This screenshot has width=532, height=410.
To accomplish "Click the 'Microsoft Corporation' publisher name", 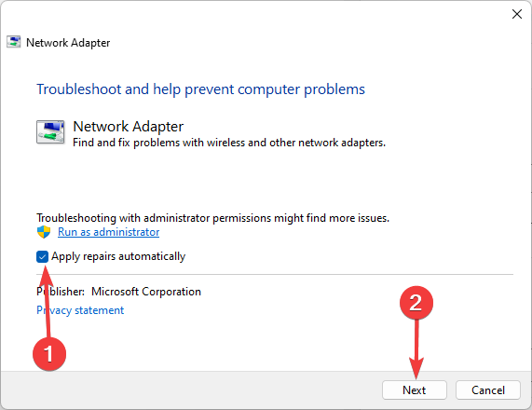I will pos(146,292).
